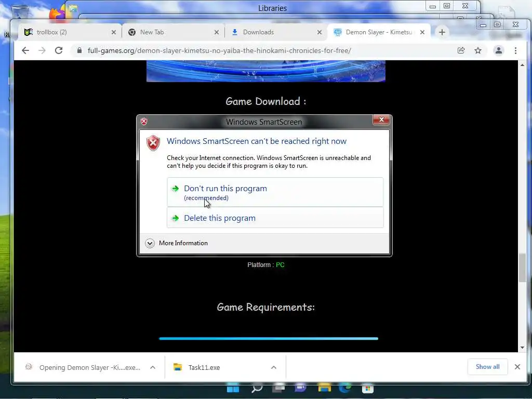Image resolution: width=532 pixels, height=399 pixels.
Task: Expand More Information in SmartScreen
Action: pos(177,243)
